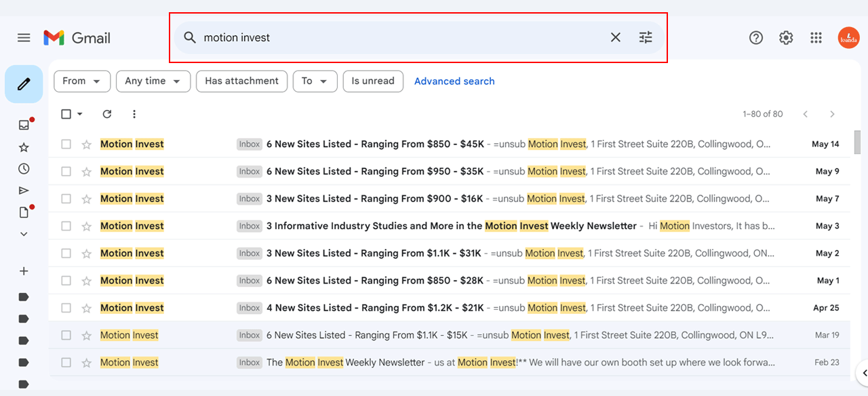Viewport: 868px width, 396px height.
Task: Apply the Is unread filter chip
Action: coord(373,81)
